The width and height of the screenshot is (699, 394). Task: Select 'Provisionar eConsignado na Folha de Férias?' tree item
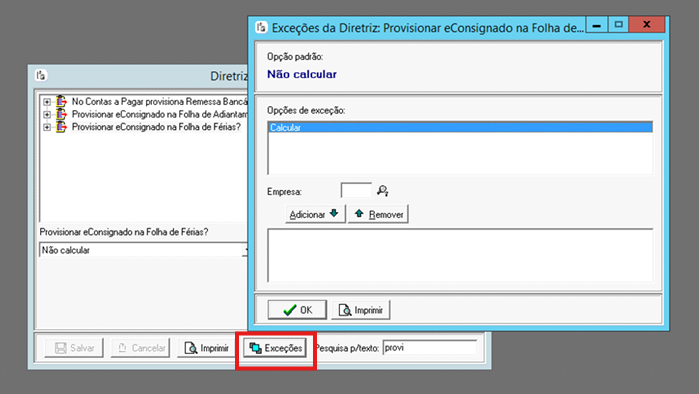pyautogui.click(x=156, y=127)
